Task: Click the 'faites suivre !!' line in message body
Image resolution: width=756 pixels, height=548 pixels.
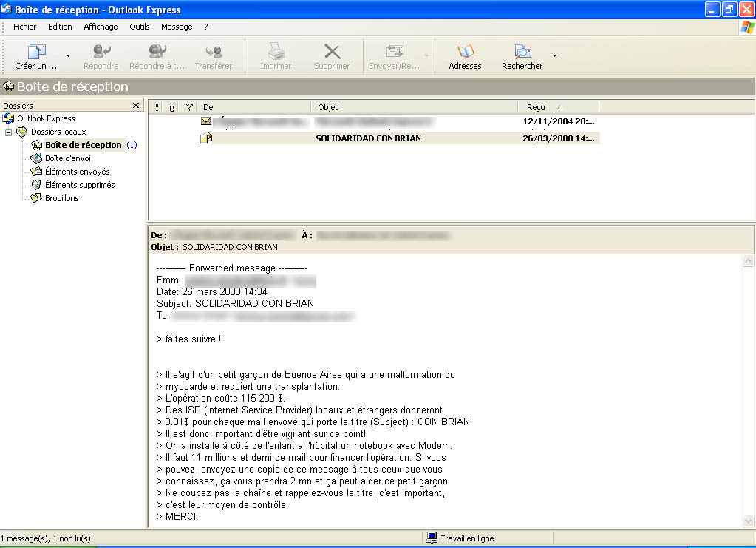Action: coord(190,339)
